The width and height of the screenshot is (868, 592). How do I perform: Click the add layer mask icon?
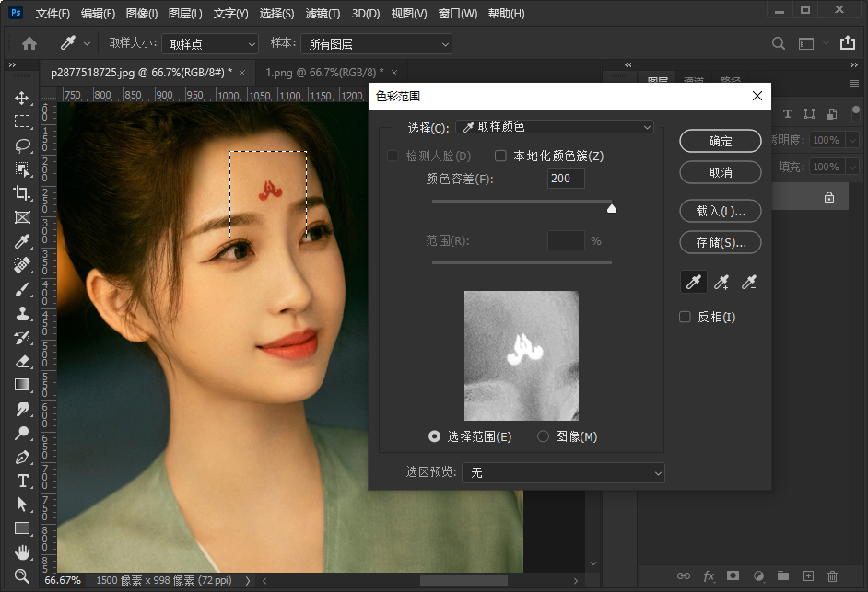coord(733,576)
